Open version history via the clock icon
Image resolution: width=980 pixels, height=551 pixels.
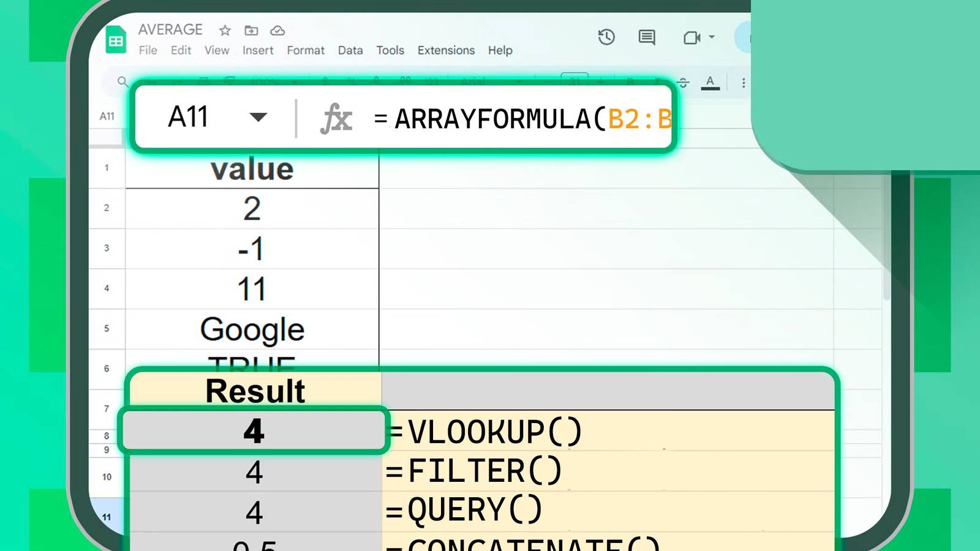[606, 37]
